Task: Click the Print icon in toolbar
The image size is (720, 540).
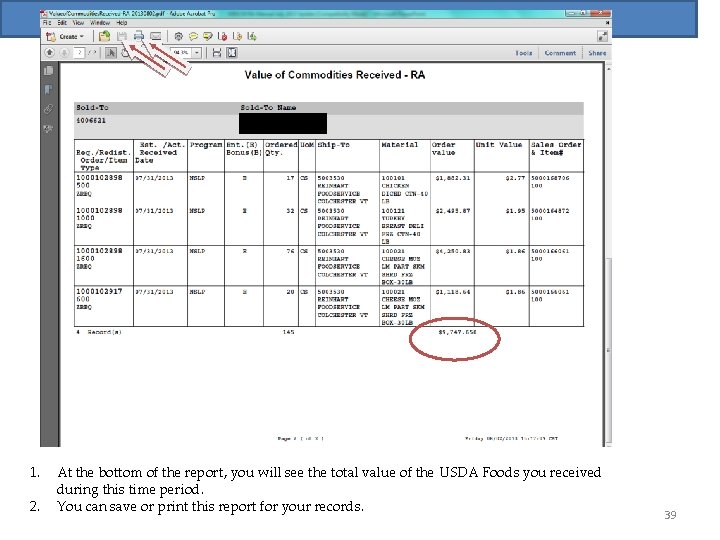Action: pos(139,36)
